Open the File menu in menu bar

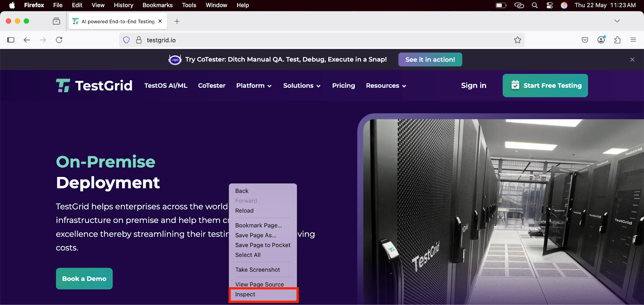click(x=58, y=5)
